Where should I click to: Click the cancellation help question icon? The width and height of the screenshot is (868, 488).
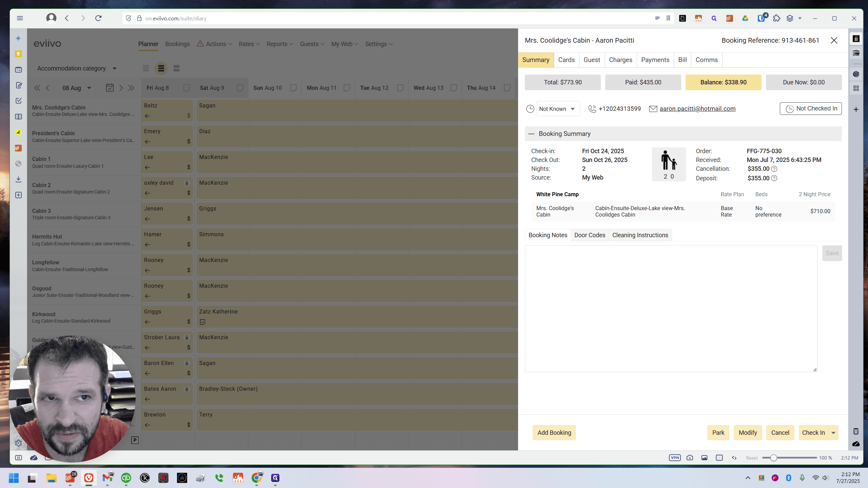coord(774,169)
